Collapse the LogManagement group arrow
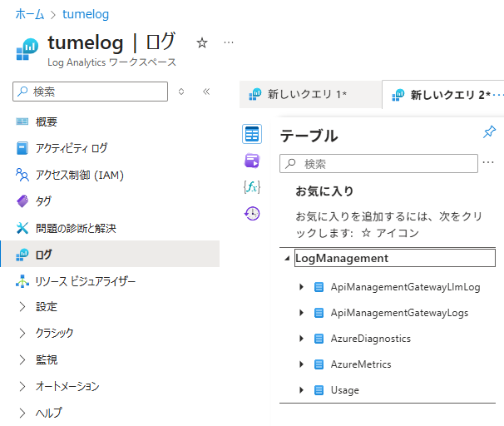The height and width of the screenshot is (426, 504). 287,258
